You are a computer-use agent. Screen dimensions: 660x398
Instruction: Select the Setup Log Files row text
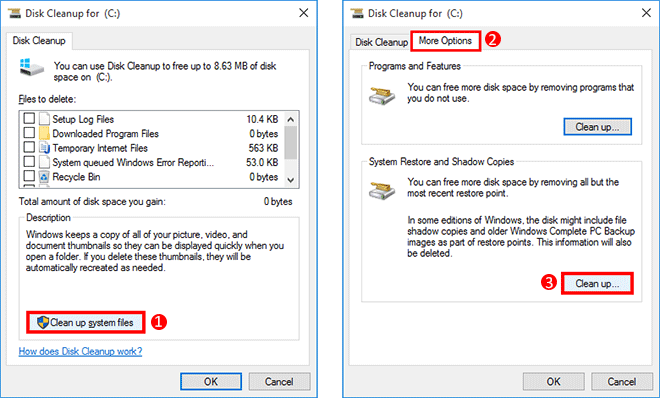coord(83,119)
